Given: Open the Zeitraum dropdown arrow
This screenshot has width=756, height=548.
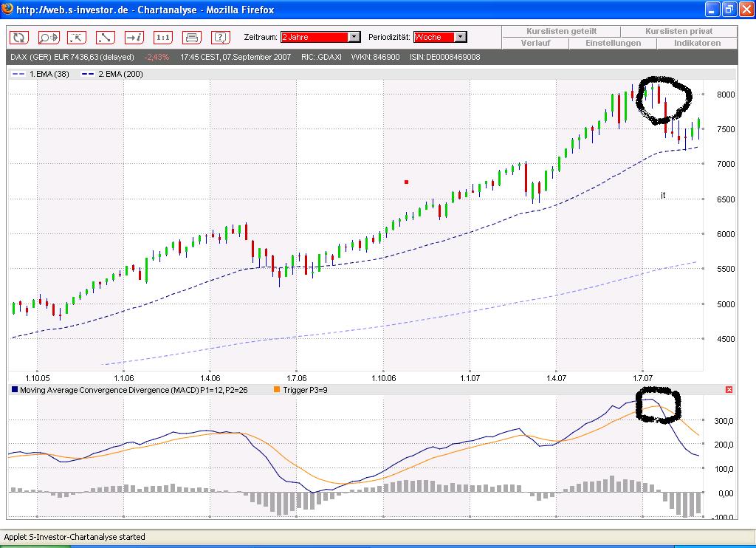Looking at the screenshot, I should coord(354,37).
